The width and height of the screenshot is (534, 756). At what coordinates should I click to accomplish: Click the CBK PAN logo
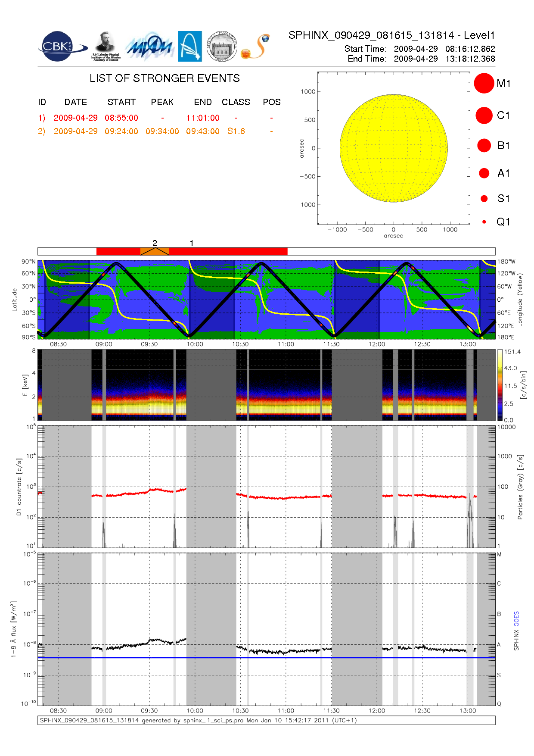(62, 46)
